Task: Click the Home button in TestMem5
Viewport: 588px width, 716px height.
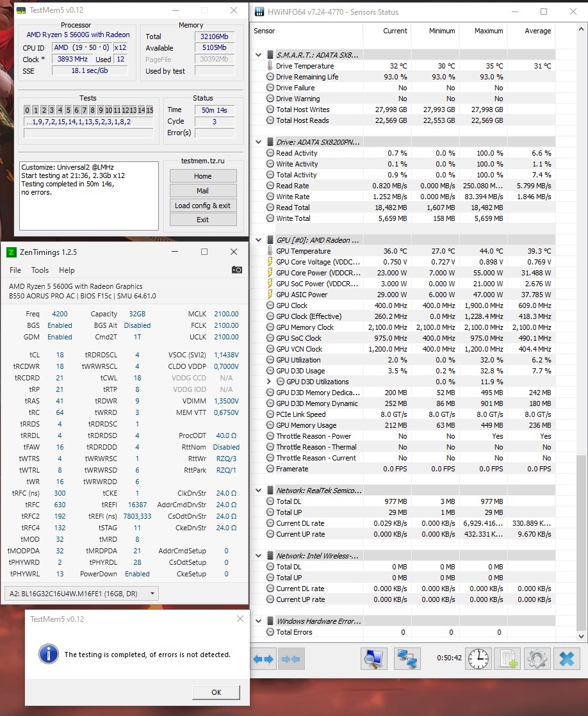Action: [203, 176]
